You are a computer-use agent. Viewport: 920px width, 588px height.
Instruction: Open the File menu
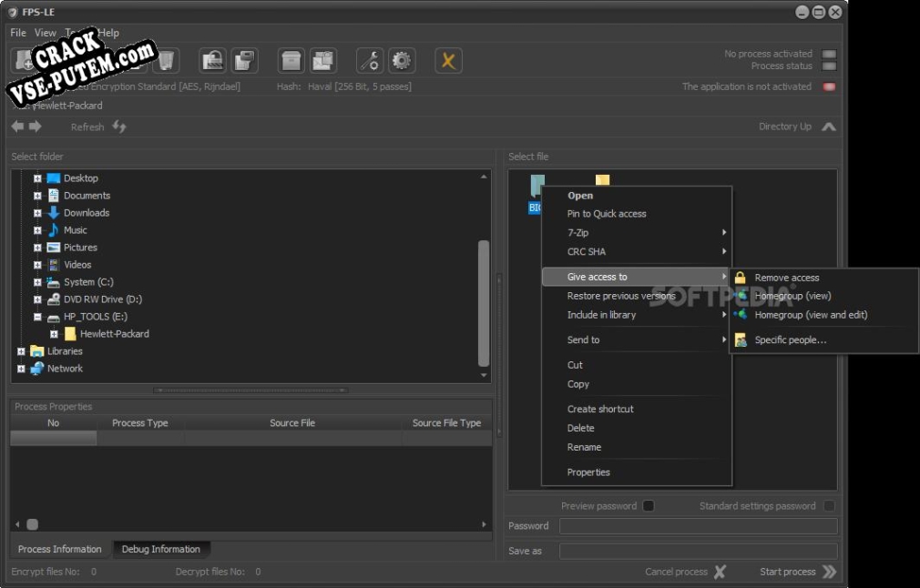(x=18, y=33)
